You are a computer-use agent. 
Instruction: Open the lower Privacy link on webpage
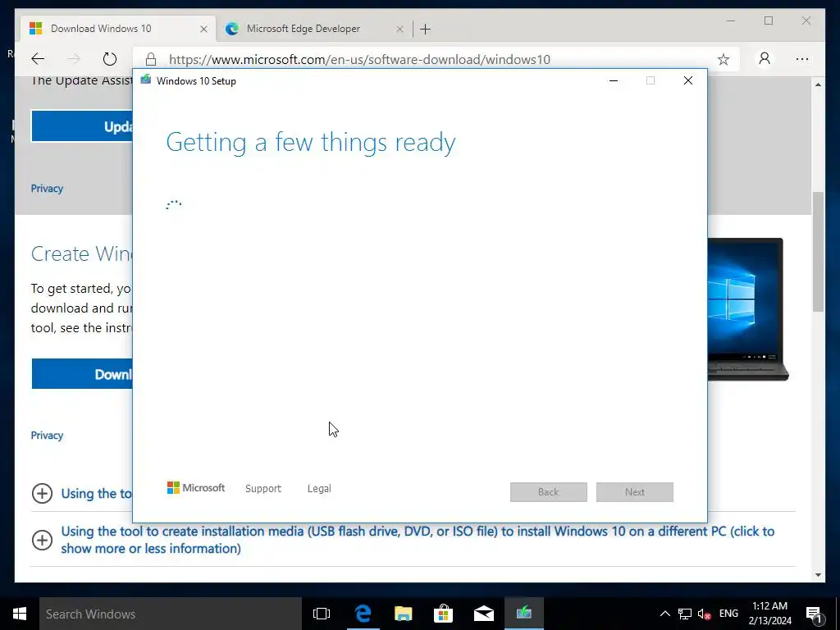[x=47, y=436]
